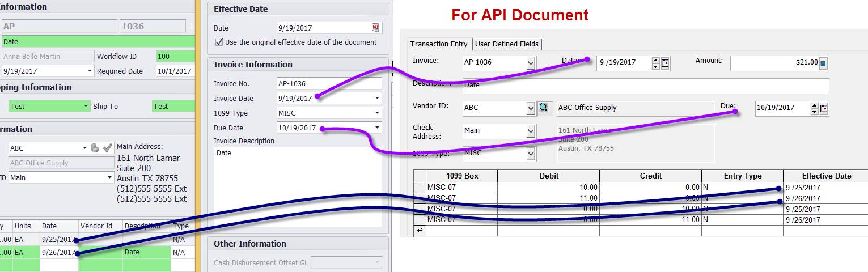This screenshot has height=272, width=868.
Task: Expand the 1099 Type MISC dropdown in Invoice Information
Action: click(x=378, y=113)
